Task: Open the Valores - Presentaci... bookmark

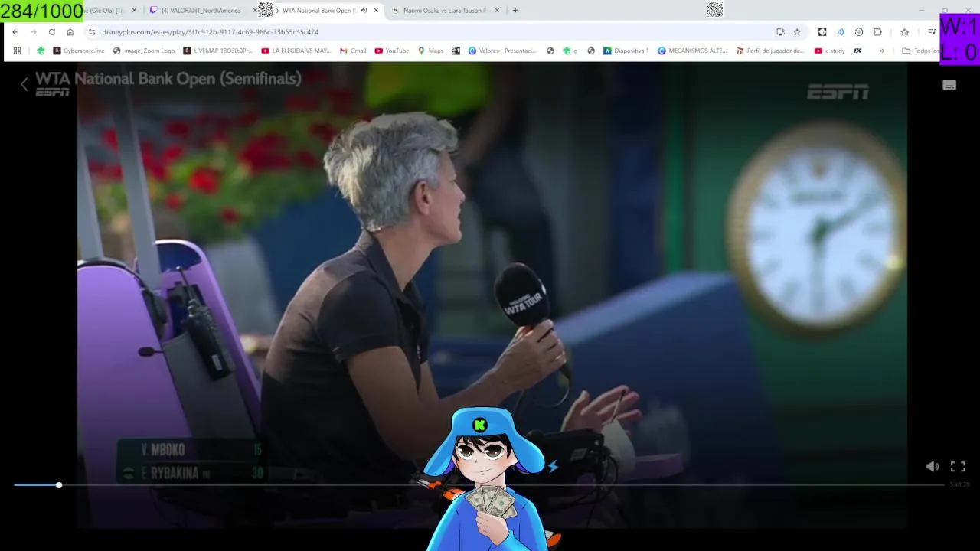Action: (502, 51)
